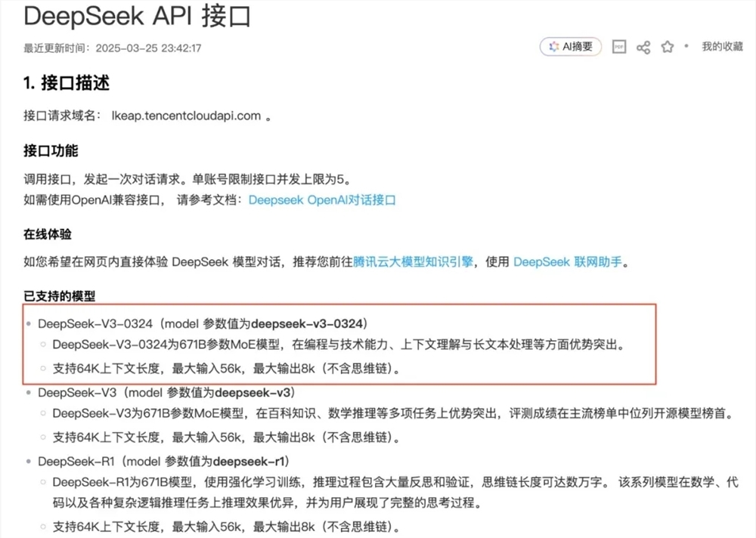The width and height of the screenshot is (756, 538).
Task: Click the 接口功能 subheading
Action: click(x=51, y=151)
